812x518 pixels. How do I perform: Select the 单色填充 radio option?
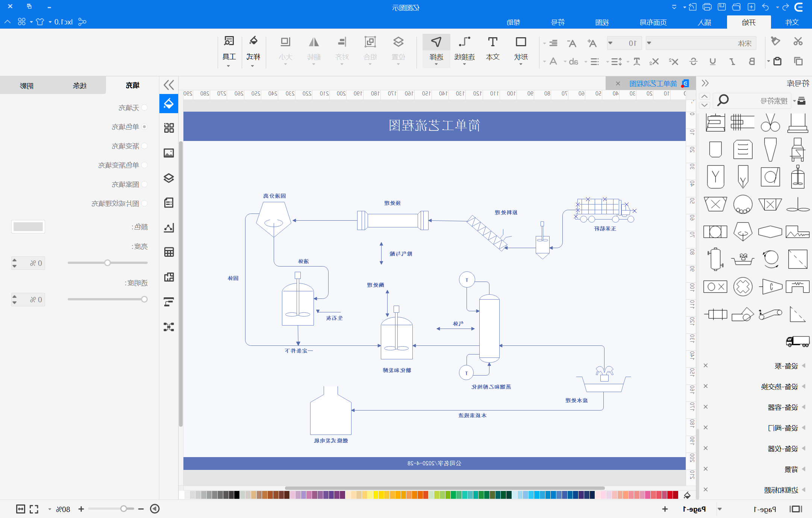coord(144,127)
